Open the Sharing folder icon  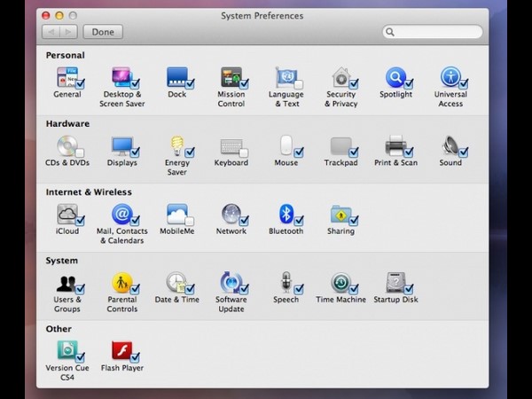[x=341, y=214]
